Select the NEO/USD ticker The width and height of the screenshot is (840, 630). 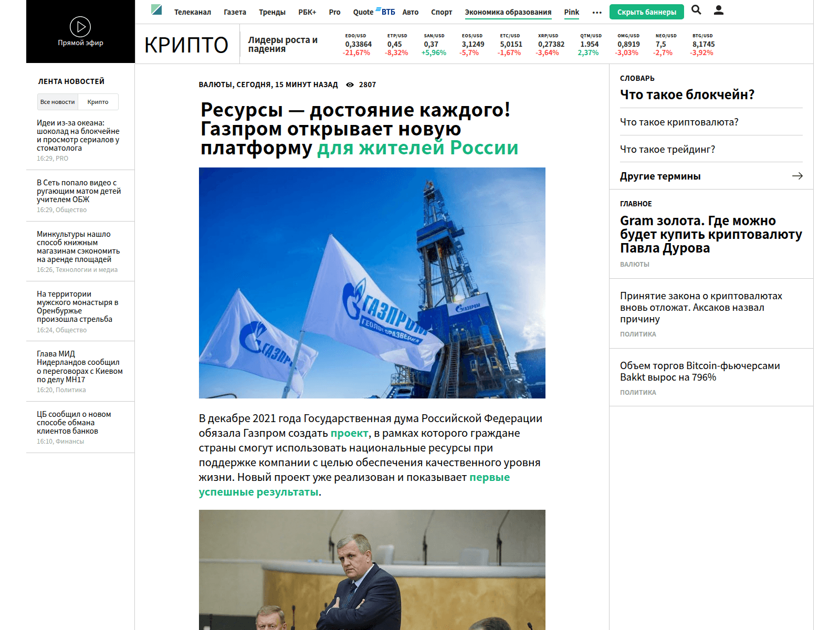[x=665, y=45]
